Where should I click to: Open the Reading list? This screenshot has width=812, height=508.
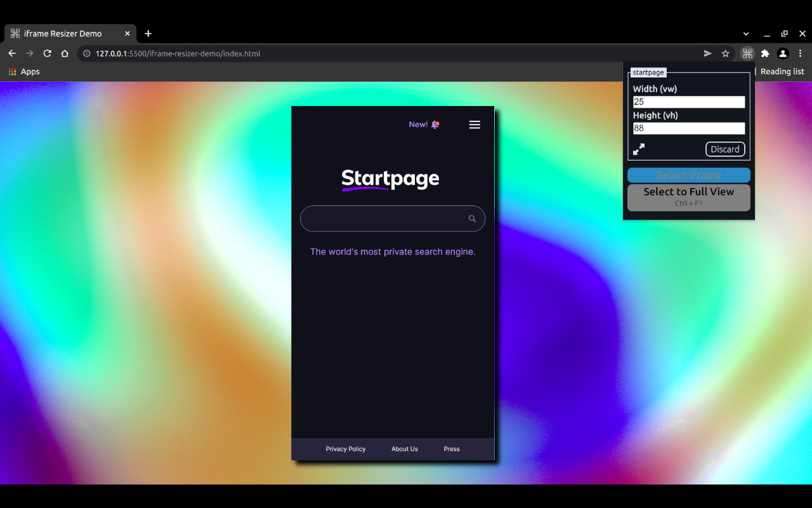pos(782,72)
